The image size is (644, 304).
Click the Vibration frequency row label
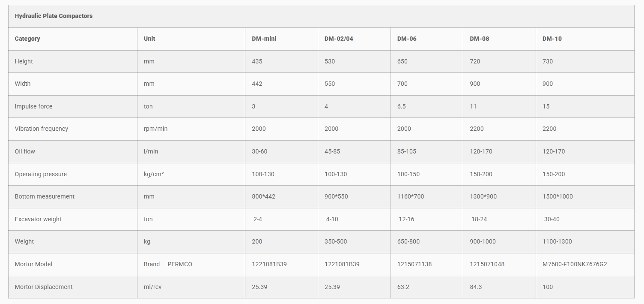click(x=41, y=129)
